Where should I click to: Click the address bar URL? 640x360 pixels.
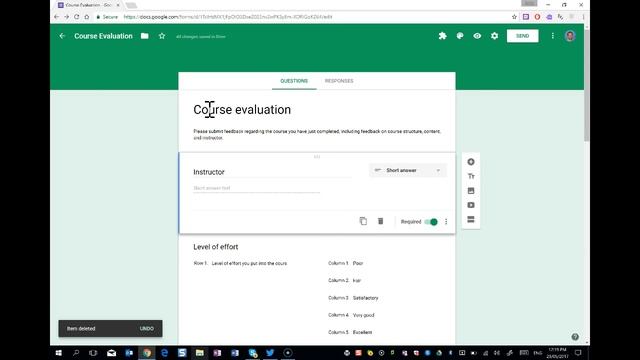pos(228,17)
